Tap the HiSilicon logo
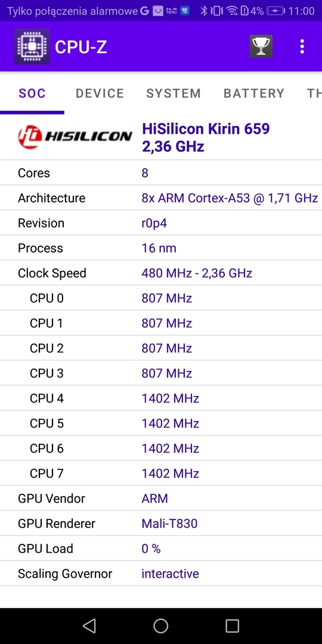Image resolution: width=322 pixels, height=644 pixels. [x=75, y=137]
